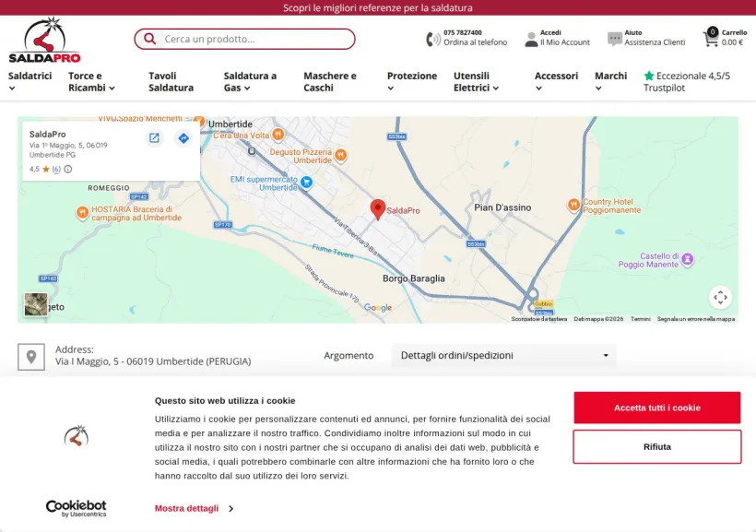Viewport: 756px width, 532px height.
Task: Click the map Termini link
Action: [x=640, y=319]
